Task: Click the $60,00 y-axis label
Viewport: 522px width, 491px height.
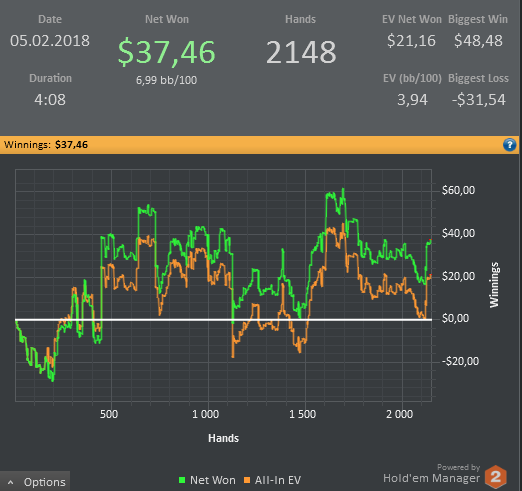Action: click(458, 190)
